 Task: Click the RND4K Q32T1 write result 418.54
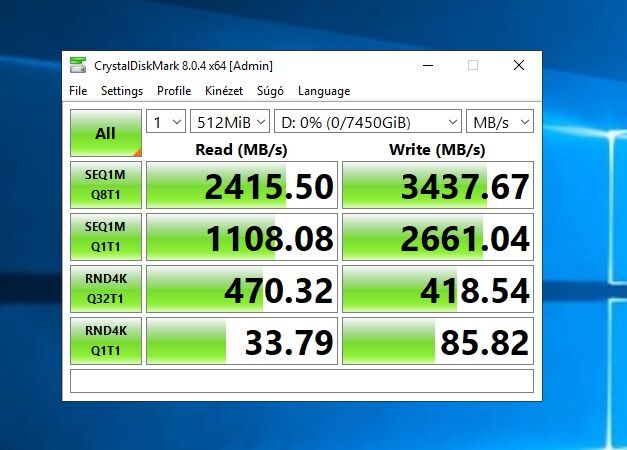coord(438,289)
